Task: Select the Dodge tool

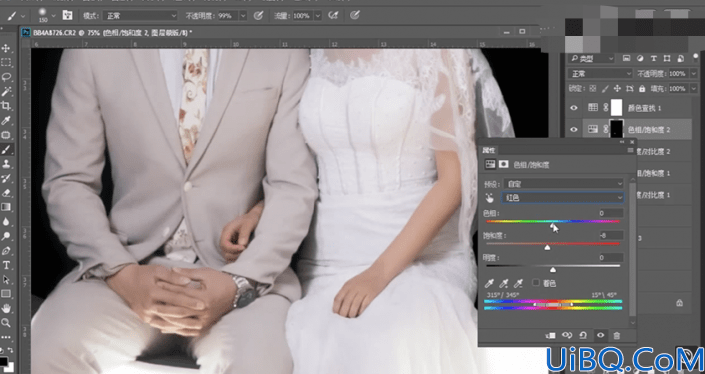Action: click(6, 236)
